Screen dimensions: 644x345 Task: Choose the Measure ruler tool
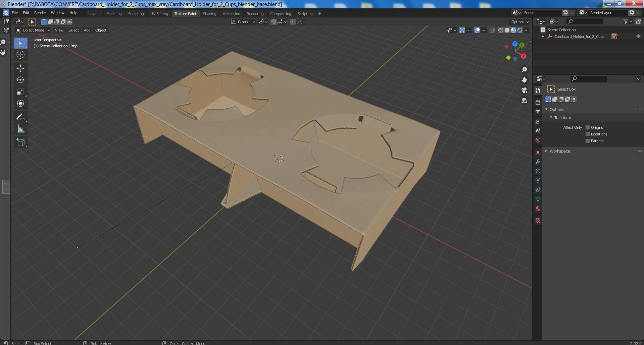click(20, 129)
